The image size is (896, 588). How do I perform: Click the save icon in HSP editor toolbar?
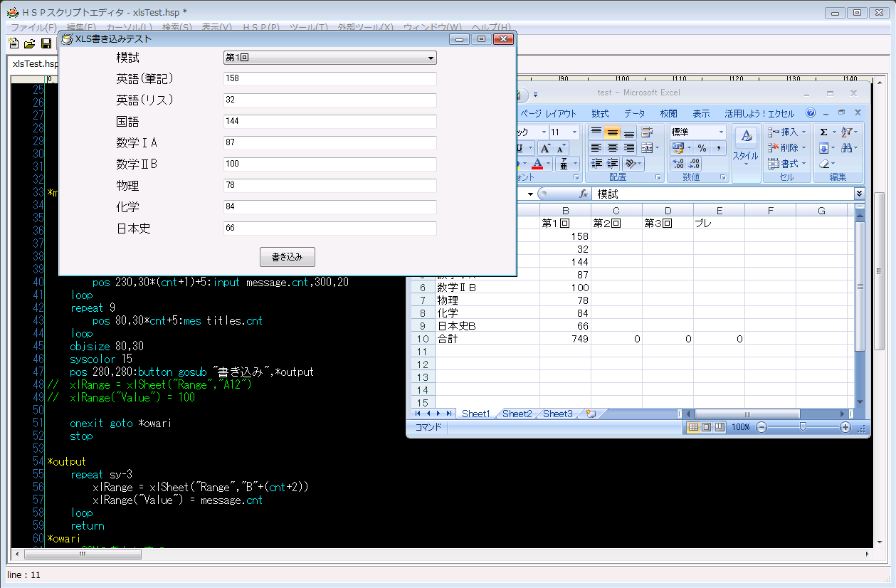point(46,44)
